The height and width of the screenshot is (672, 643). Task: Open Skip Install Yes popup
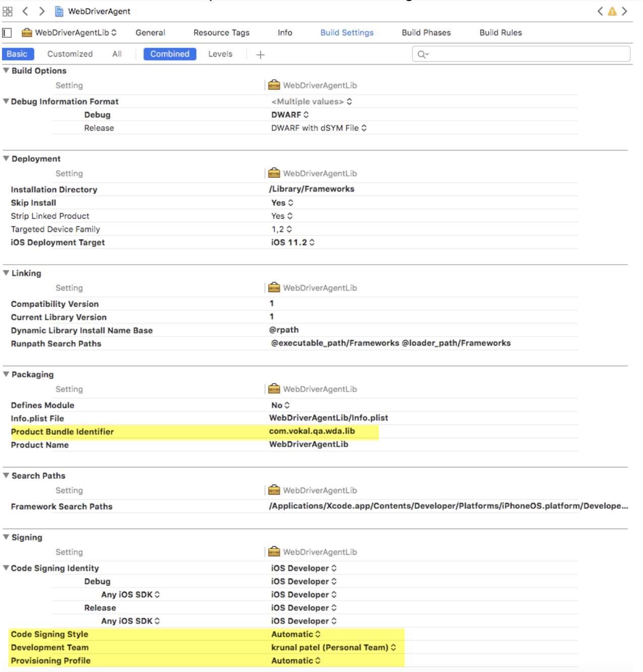pos(282,203)
